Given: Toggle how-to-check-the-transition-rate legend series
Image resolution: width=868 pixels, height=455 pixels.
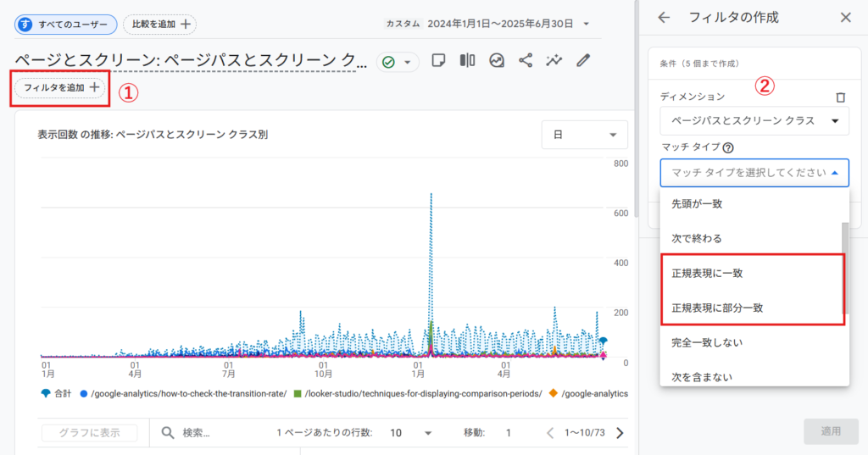Looking at the screenshot, I should point(184,393).
